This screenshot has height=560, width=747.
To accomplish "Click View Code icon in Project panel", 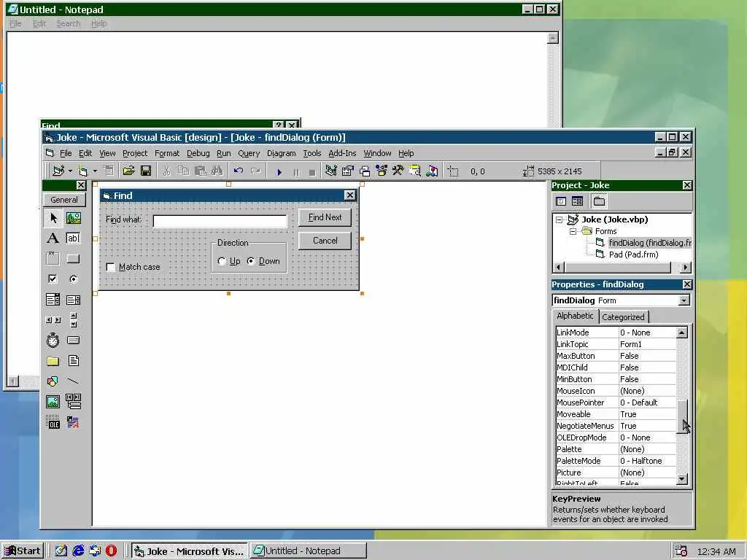I will point(561,201).
